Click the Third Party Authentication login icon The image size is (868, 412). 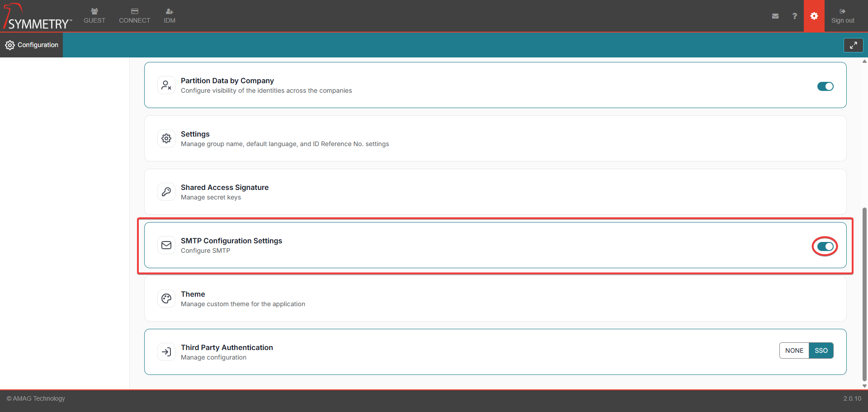tap(166, 352)
